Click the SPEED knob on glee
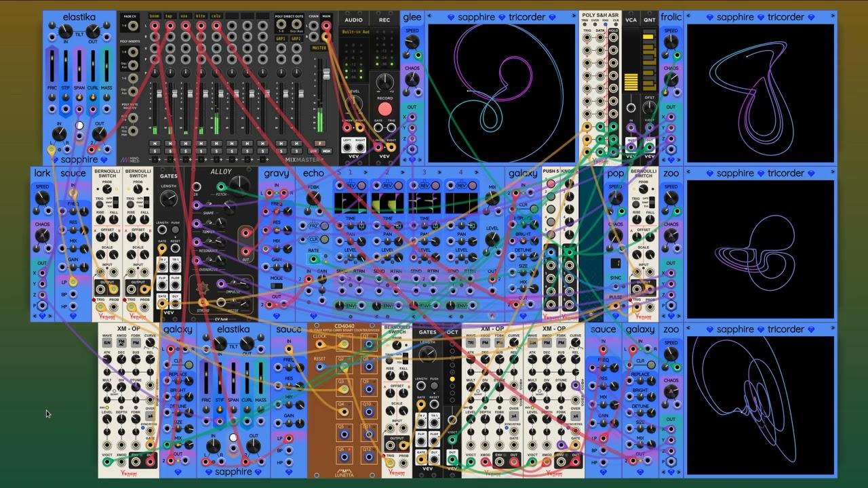 pyautogui.click(x=412, y=42)
